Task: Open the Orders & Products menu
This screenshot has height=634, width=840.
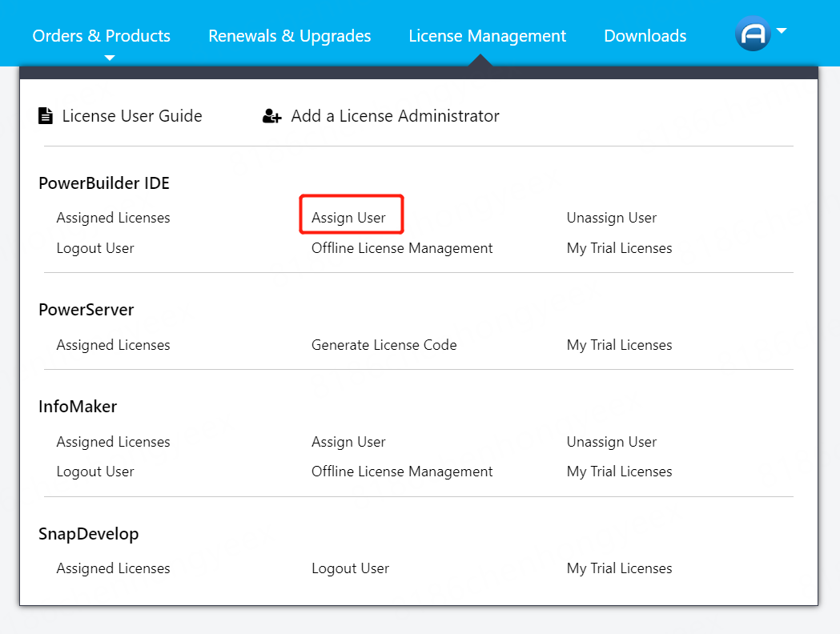Action: click(x=101, y=36)
